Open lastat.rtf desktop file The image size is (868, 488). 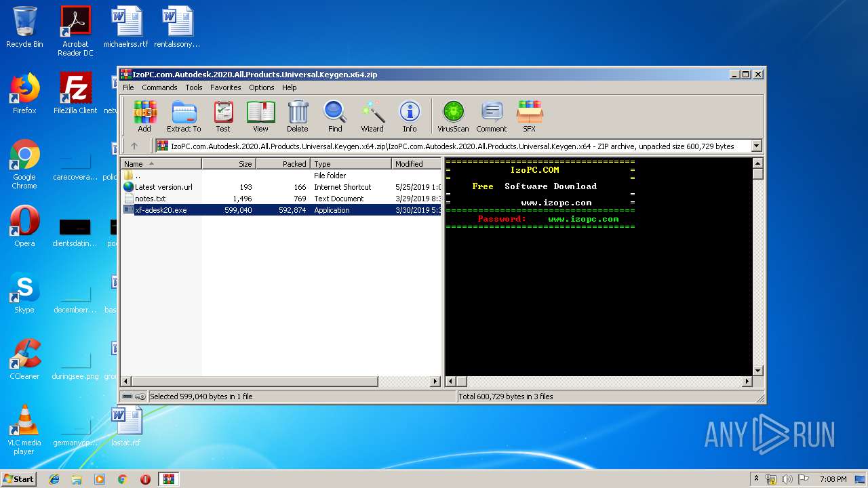pos(126,425)
